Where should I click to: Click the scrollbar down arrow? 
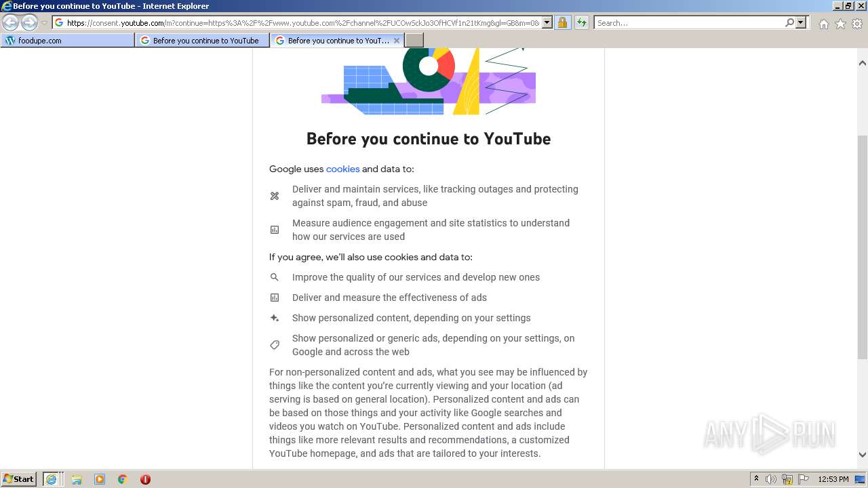(863, 455)
